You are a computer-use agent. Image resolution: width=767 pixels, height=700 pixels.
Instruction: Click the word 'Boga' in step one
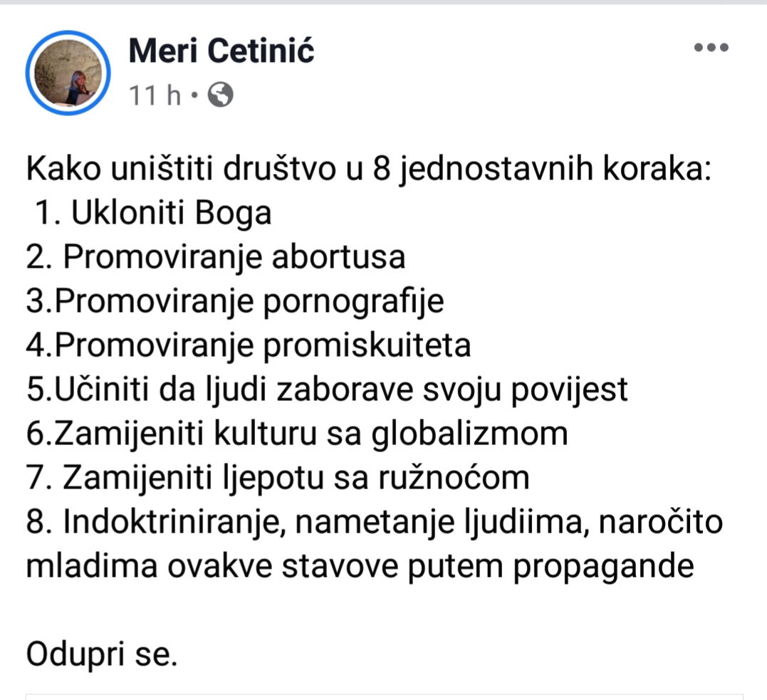coord(233,214)
